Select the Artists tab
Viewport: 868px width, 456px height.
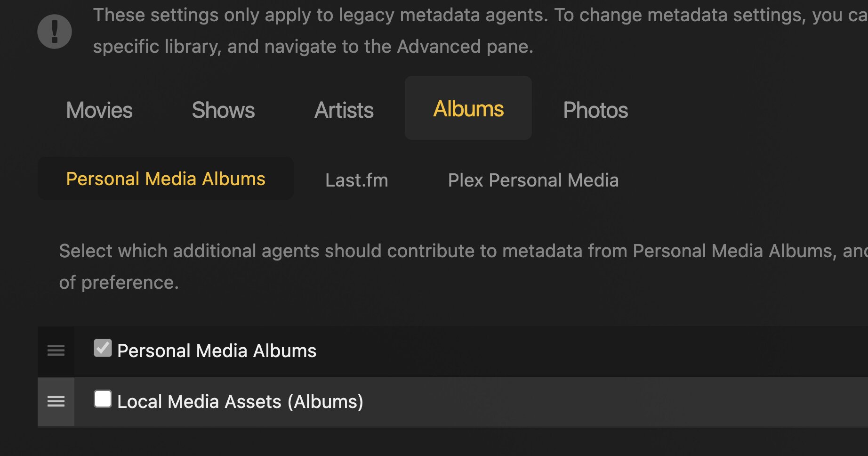click(344, 110)
